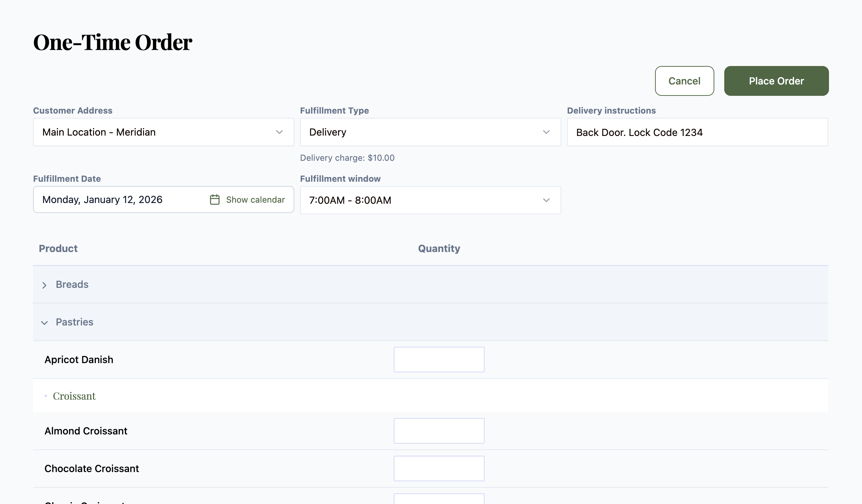This screenshot has height=504, width=862.
Task: Click the calendar icon in Fulfillment Date
Action: [x=214, y=199]
